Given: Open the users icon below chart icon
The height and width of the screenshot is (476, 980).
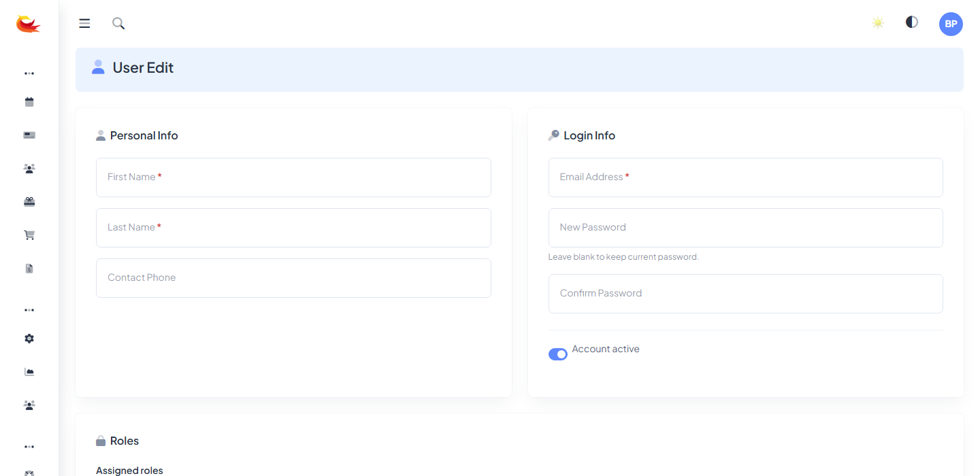Looking at the screenshot, I should [x=29, y=405].
